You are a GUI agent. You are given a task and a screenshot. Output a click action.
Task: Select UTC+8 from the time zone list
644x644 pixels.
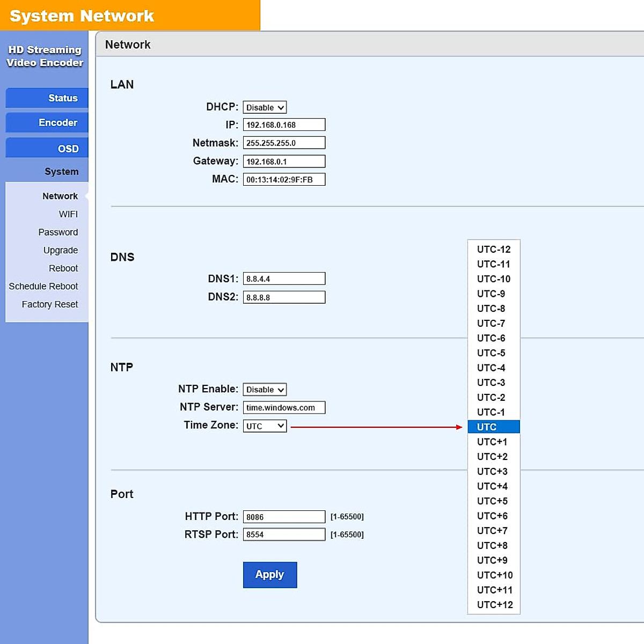(x=492, y=546)
